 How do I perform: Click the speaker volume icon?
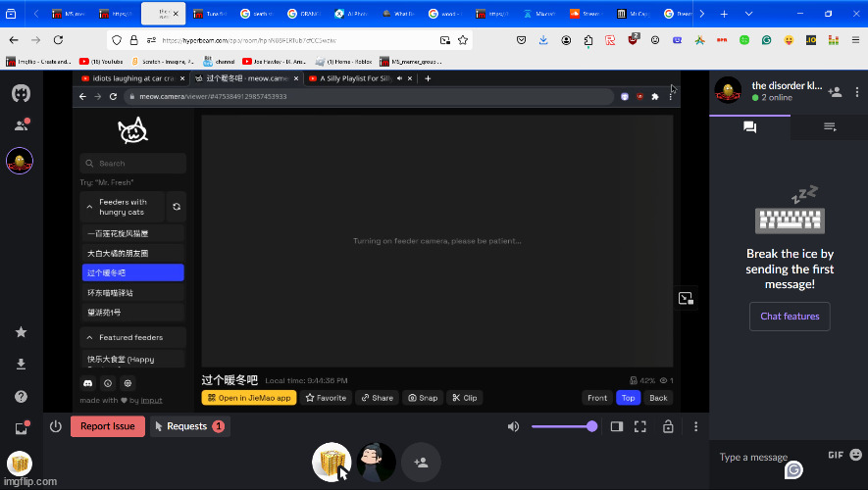[513, 426]
